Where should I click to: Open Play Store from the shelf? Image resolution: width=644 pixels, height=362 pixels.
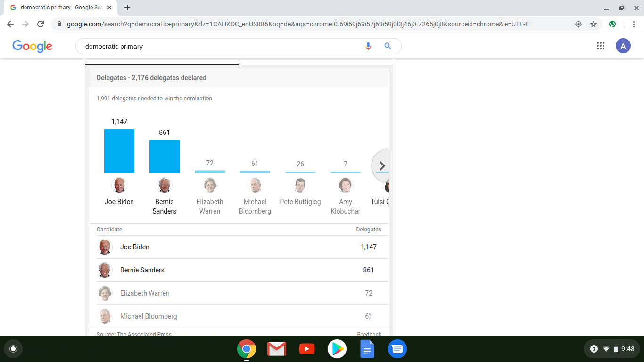337,349
